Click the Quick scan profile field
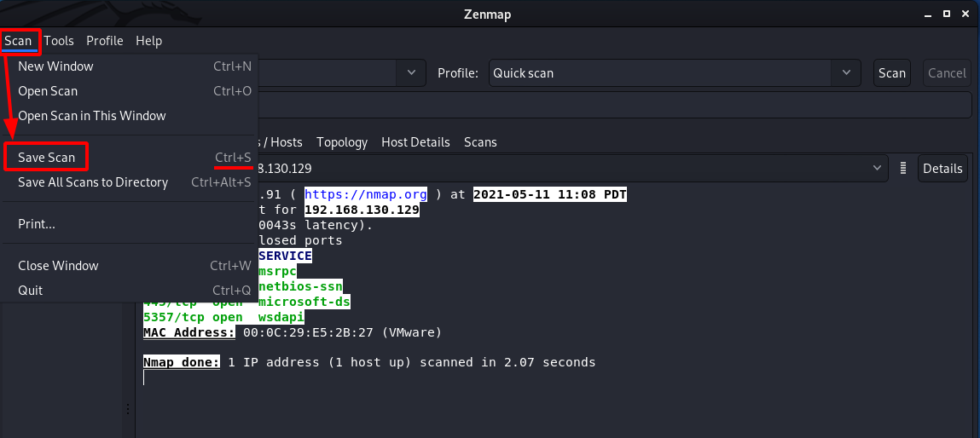 661,73
